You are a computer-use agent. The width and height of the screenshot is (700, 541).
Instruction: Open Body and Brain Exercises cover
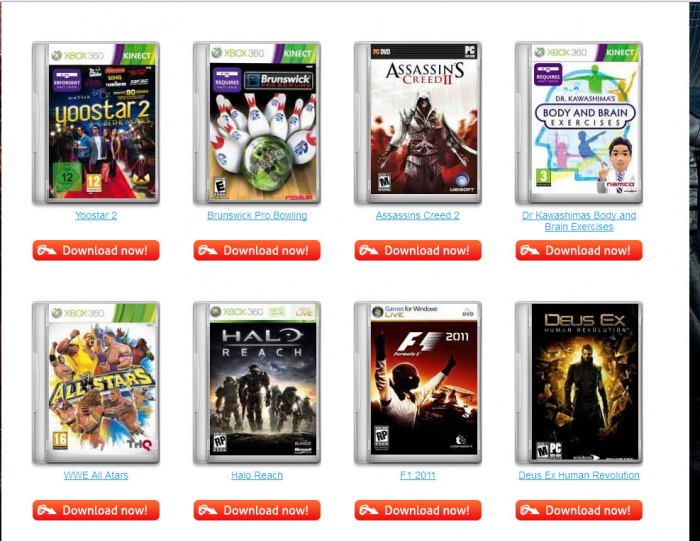click(x=579, y=123)
